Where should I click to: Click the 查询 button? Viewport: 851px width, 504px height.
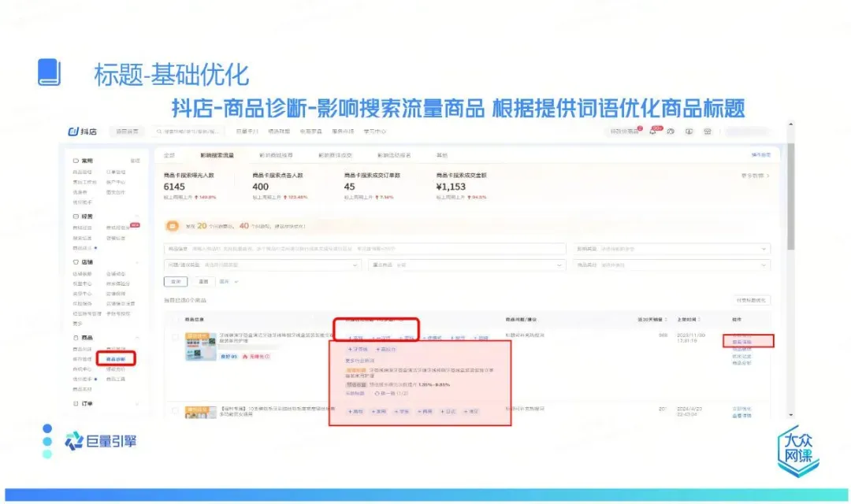coord(176,282)
